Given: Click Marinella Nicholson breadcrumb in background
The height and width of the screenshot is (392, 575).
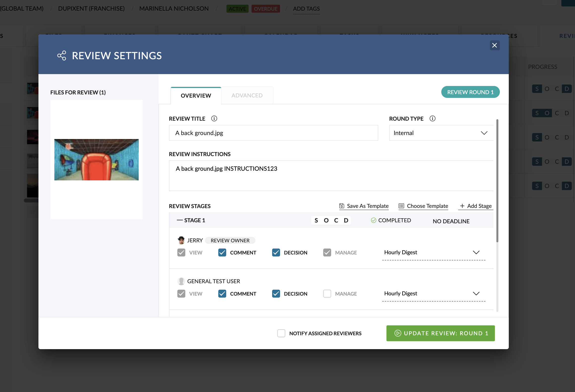Looking at the screenshot, I should (x=174, y=9).
